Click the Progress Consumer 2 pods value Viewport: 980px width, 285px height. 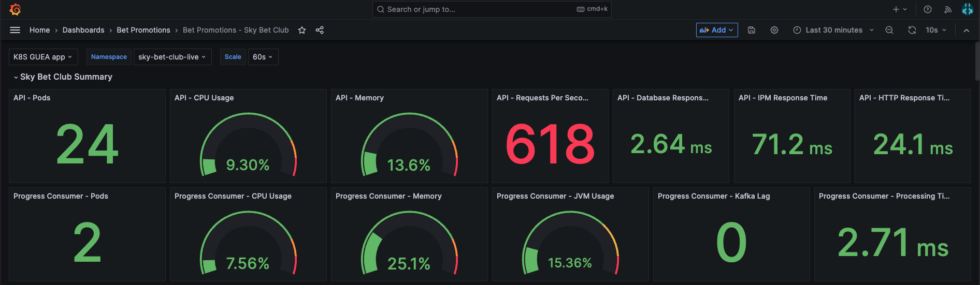point(87,243)
